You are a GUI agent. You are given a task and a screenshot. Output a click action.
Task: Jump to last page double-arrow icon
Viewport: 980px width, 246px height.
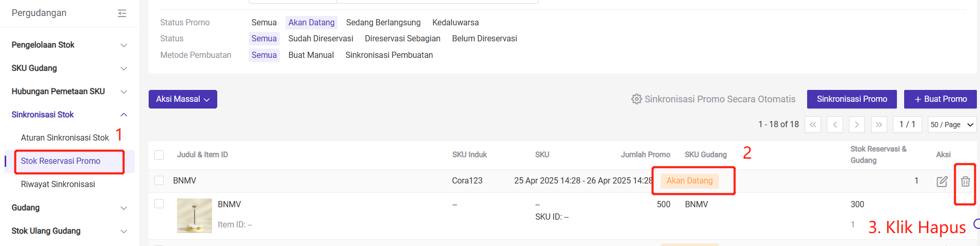(879, 125)
